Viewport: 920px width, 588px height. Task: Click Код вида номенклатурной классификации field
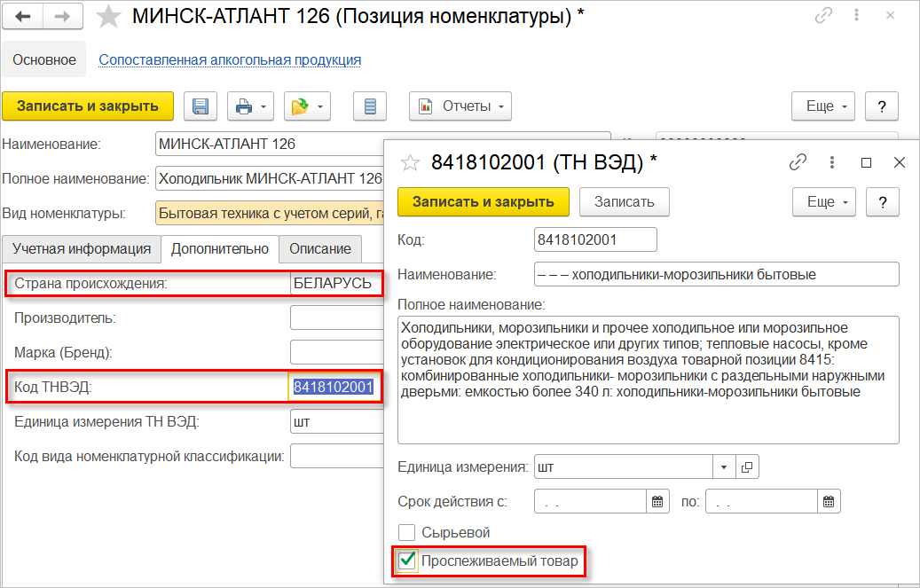(x=337, y=456)
